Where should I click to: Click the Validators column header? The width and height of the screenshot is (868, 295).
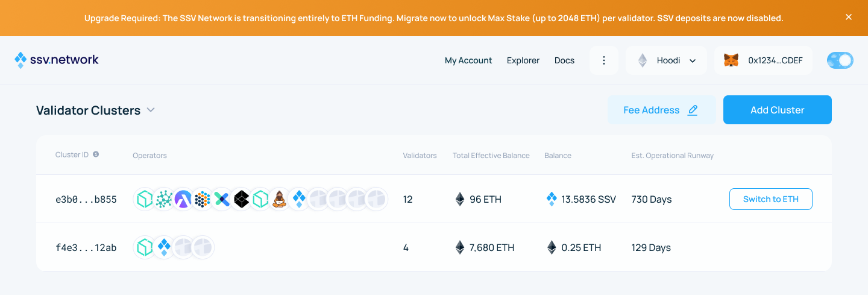tap(420, 156)
